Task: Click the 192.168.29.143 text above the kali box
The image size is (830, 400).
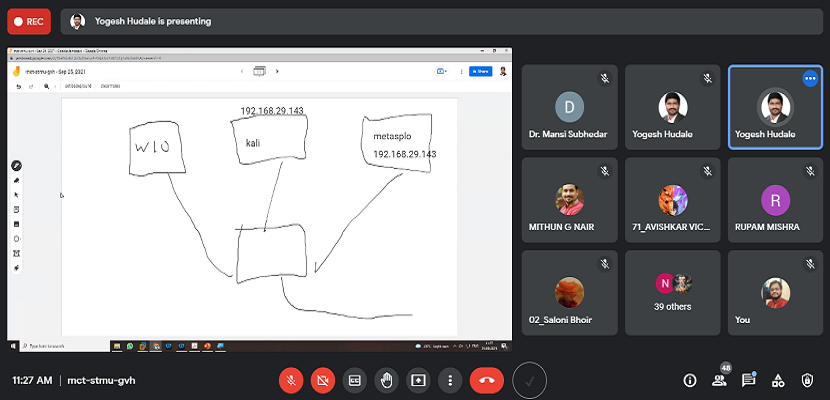Action: tap(272, 111)
